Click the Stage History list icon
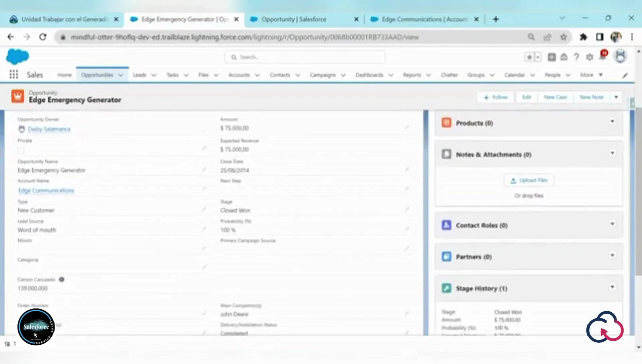Viewport: 642px width, 364px height. click(446, 288)
